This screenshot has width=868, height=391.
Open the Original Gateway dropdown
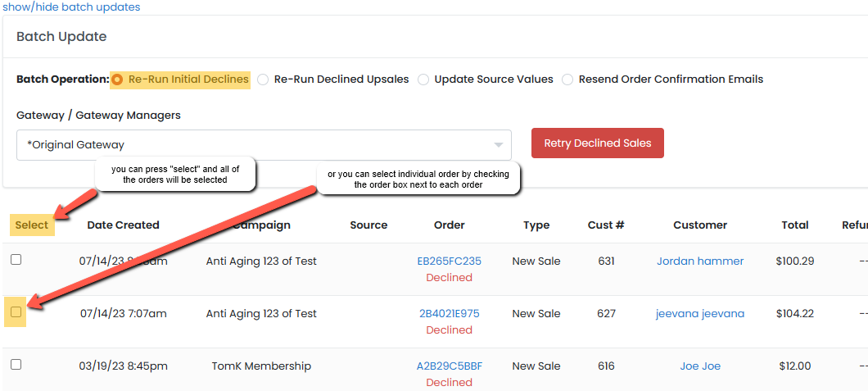[x=262, y=145]
